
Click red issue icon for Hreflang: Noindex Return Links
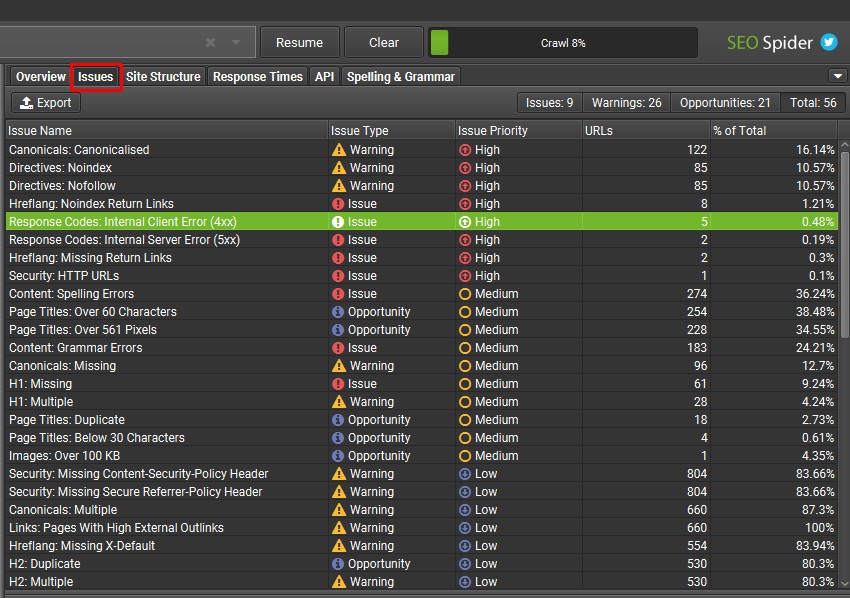coord(338,204)
